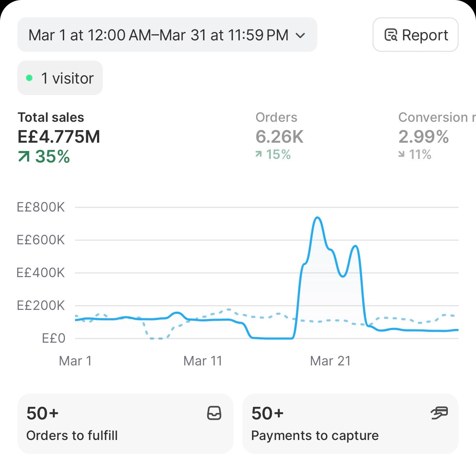Open the date range dropdown chevron
The height and width of the screenshot is (467, 476).
(300, 35)
